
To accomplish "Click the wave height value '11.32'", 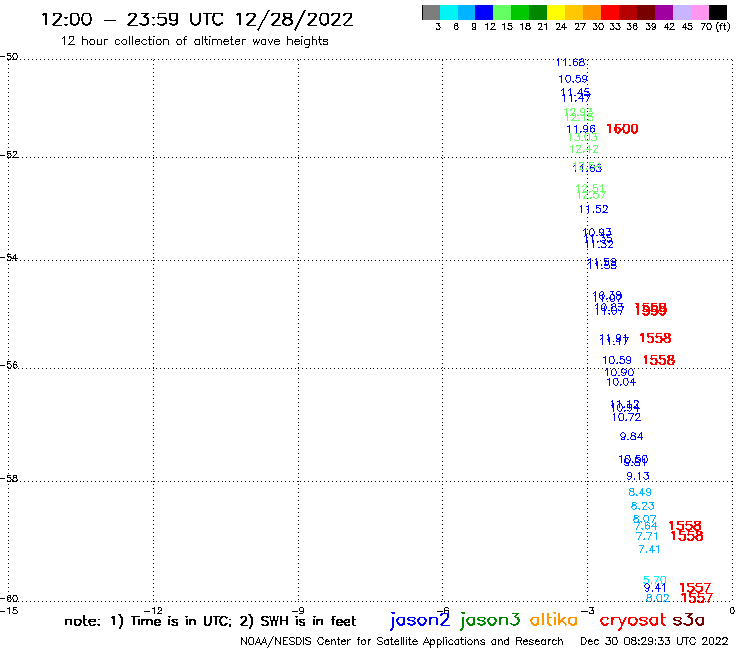I will click(599, 245).
